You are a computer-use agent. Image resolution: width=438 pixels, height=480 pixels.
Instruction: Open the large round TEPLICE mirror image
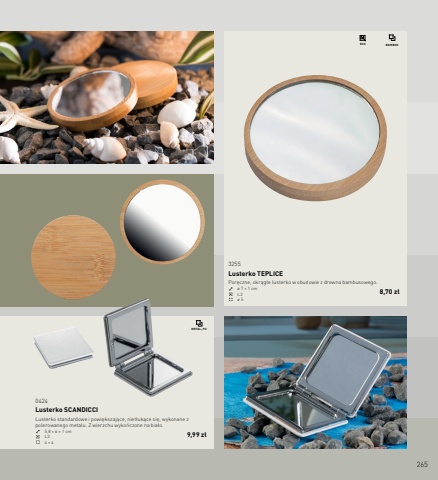316,138
